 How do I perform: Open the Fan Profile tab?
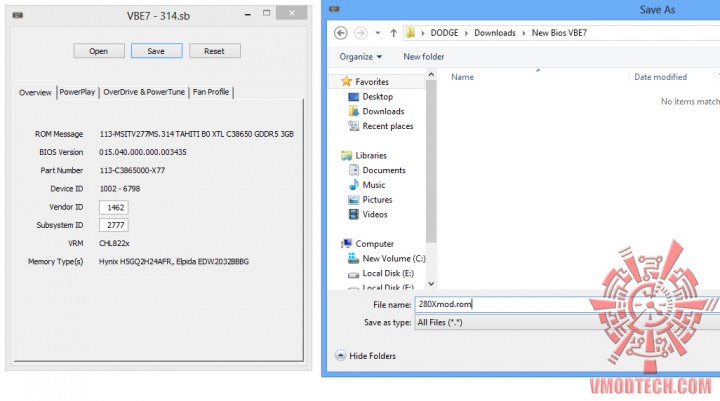tap(211, 92)
